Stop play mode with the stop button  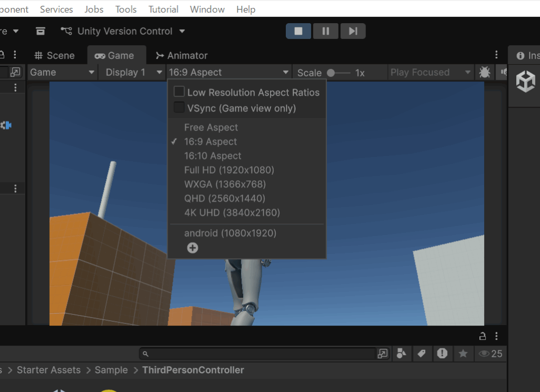coord(298,31)
